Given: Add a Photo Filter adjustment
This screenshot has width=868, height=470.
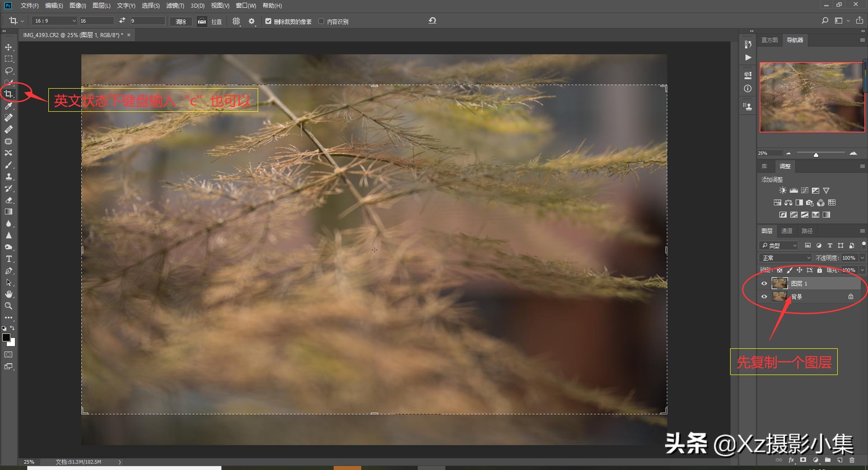Looking at the screenshot, I should 810,203.
